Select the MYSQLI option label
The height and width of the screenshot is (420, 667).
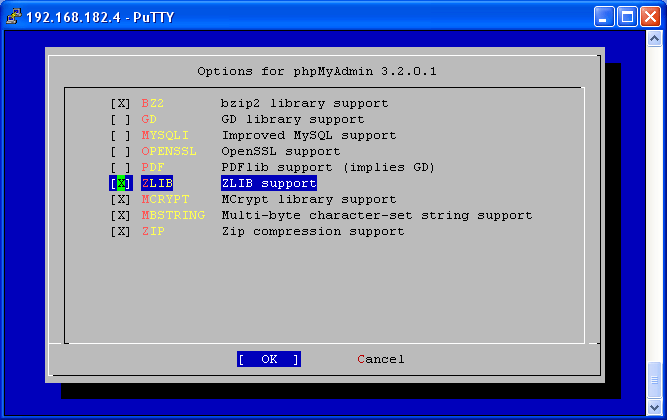165,135
